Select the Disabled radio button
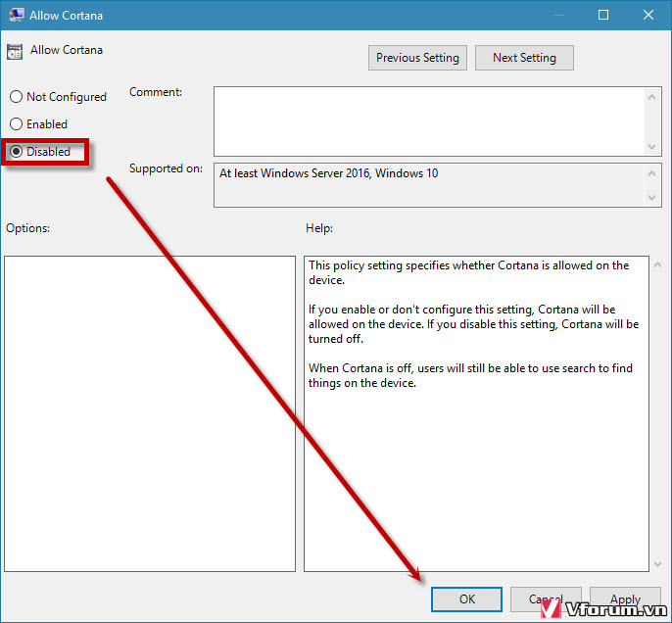Screen dimensions: 672x623 40,151
